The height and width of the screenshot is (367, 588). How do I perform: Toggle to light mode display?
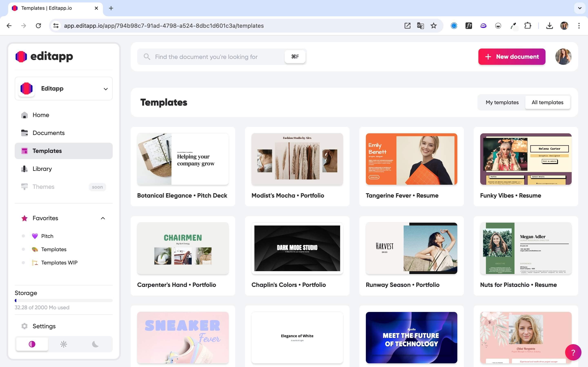click(63, 344)
